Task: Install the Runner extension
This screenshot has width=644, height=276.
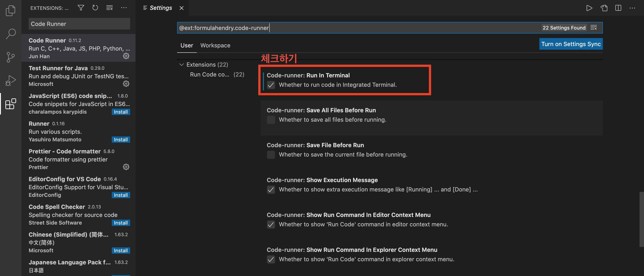Action: pos(121,140)
